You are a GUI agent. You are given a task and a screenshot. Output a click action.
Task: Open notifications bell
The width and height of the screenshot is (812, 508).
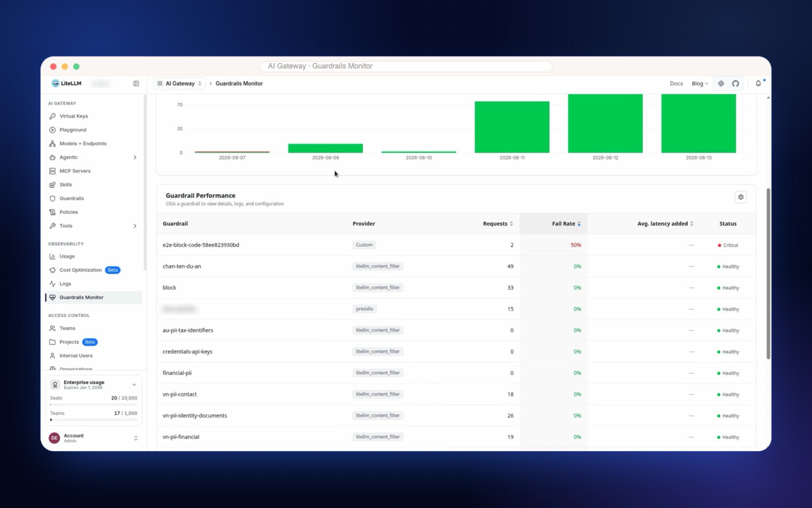[758, 83]
